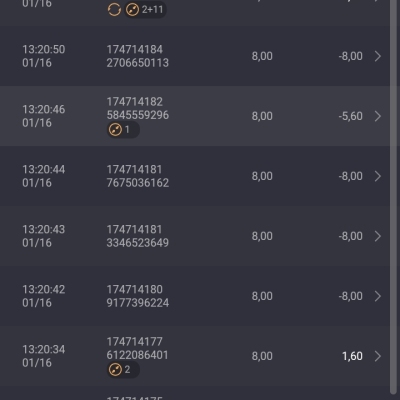Select round ID 5845559296
The image size is (400, 400).
point(138,115)
